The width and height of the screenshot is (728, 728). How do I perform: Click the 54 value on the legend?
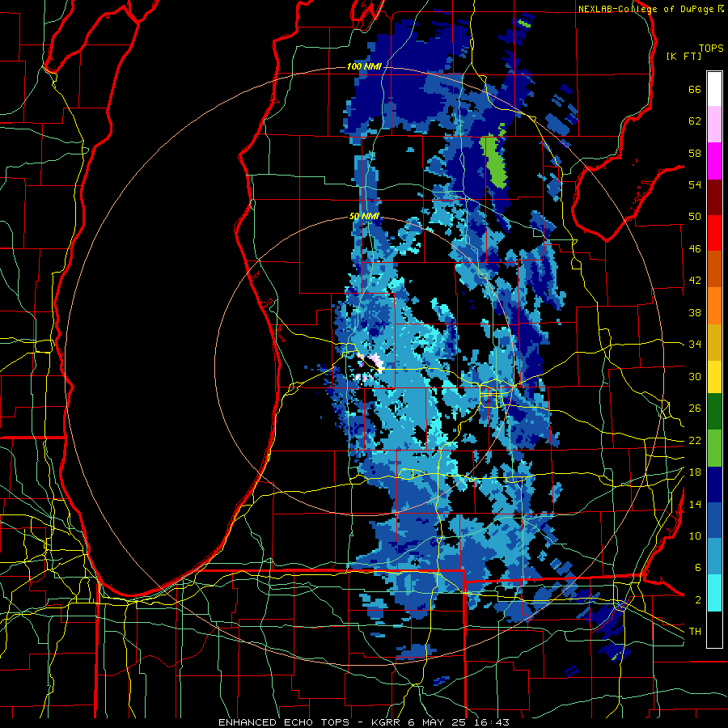click(695, 184)
